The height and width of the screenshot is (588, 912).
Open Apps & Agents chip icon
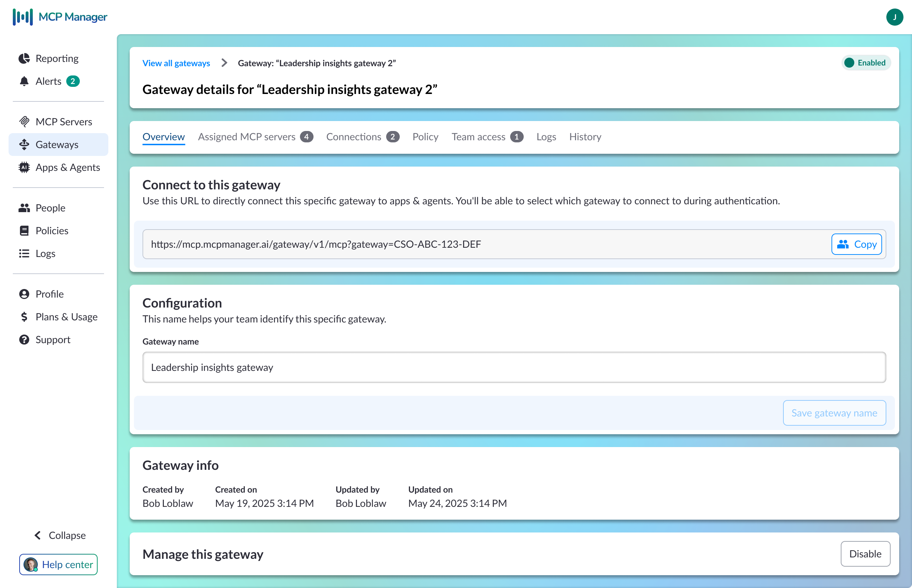24,167
